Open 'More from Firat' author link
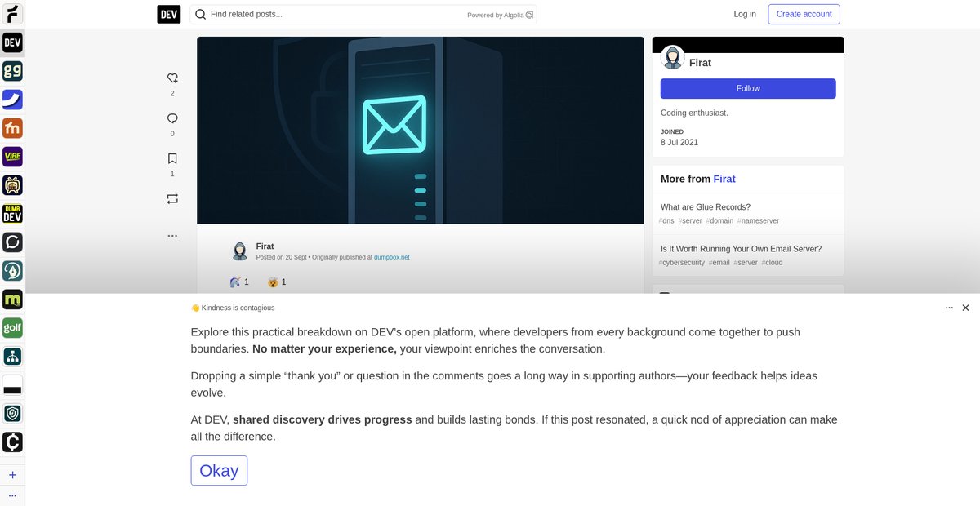The width and height of the screenshot is (980, 506). (724, 179)
